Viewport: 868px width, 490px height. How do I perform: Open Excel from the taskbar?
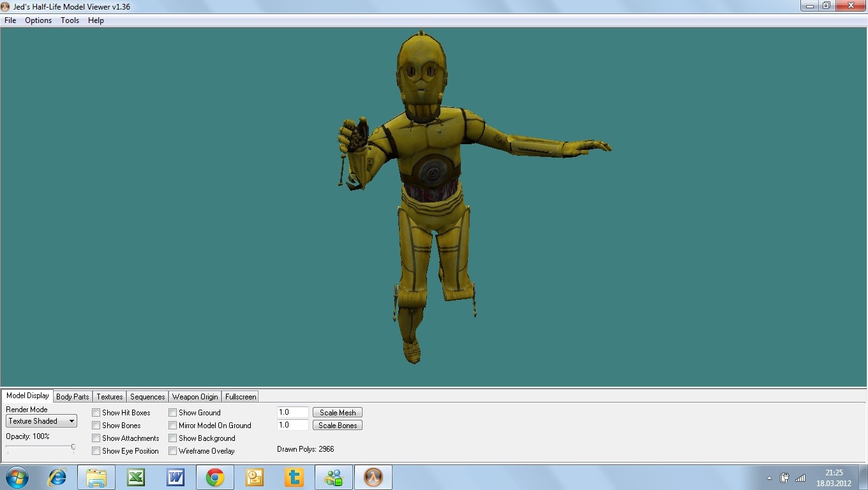136,477
